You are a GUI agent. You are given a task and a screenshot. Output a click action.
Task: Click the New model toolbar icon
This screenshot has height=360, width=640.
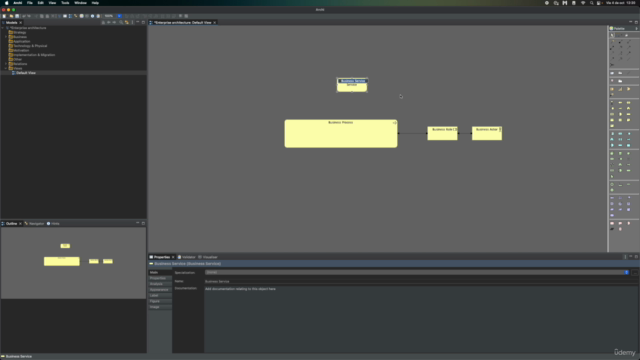tap(4, 16)
